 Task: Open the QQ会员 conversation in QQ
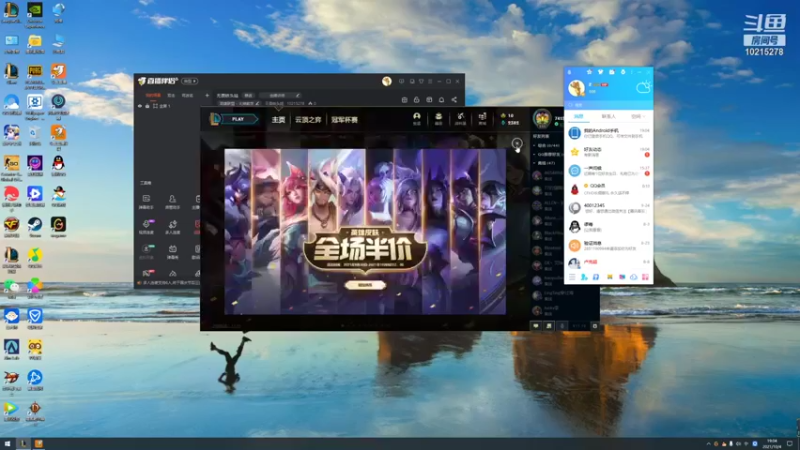coord(608,189)
